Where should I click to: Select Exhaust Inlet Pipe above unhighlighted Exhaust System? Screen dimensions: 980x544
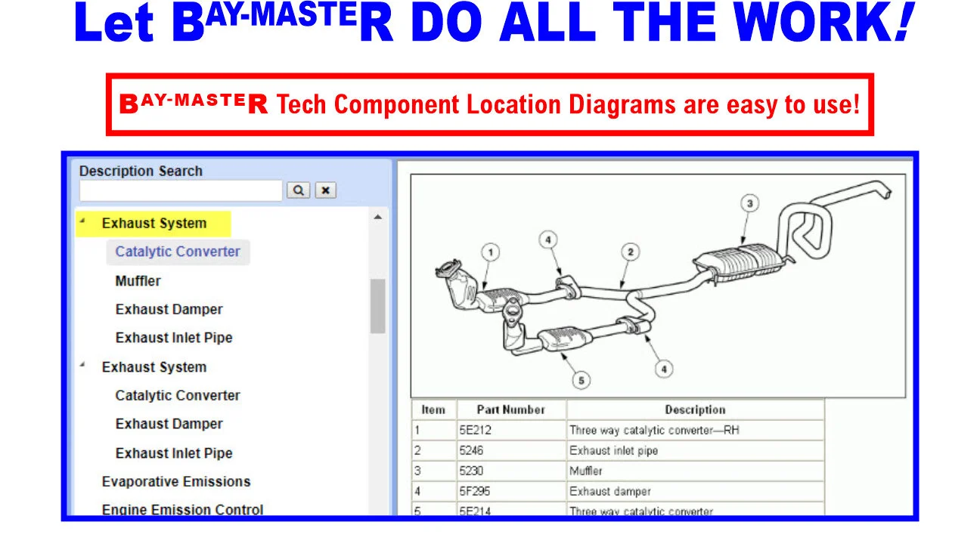click(174, 338)
